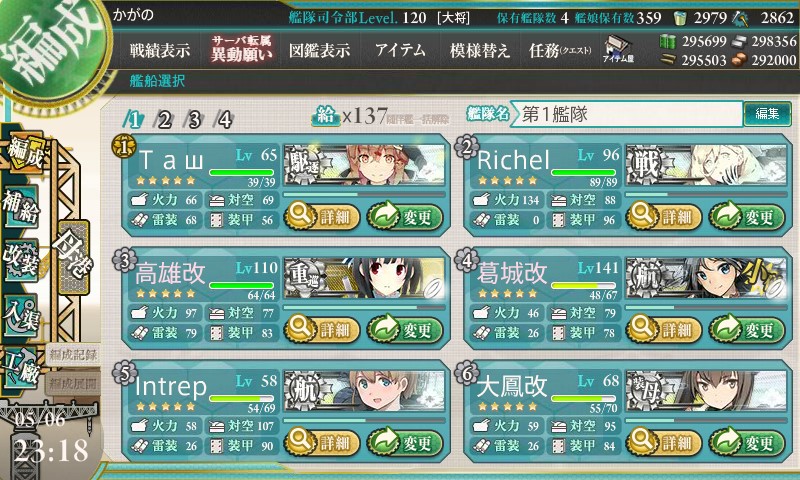Image resolution: width=800 pixels, height=480 pixels.
Task: Open the 補給 resupply sidebar icon
Action: click(x=21, y=205)
